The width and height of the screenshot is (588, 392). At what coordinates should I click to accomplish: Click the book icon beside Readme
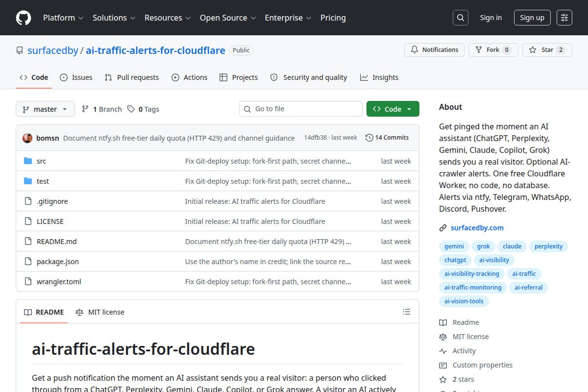[x=443, y=322]
